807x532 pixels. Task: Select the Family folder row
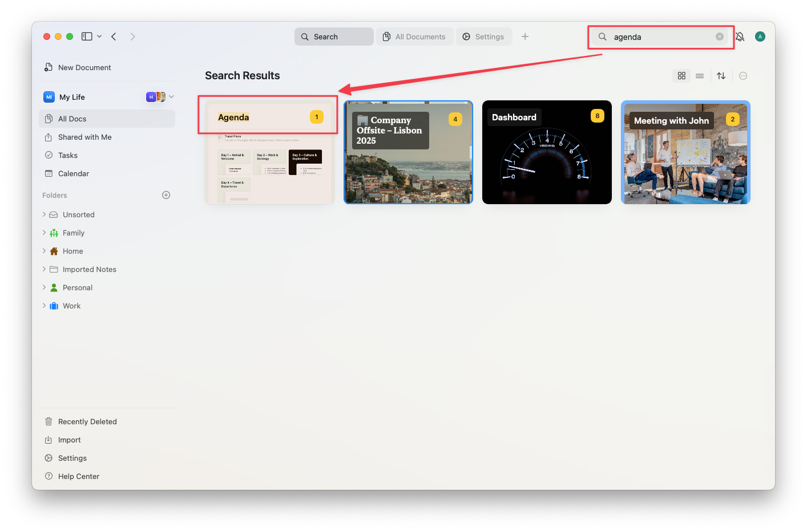[107, 233]
